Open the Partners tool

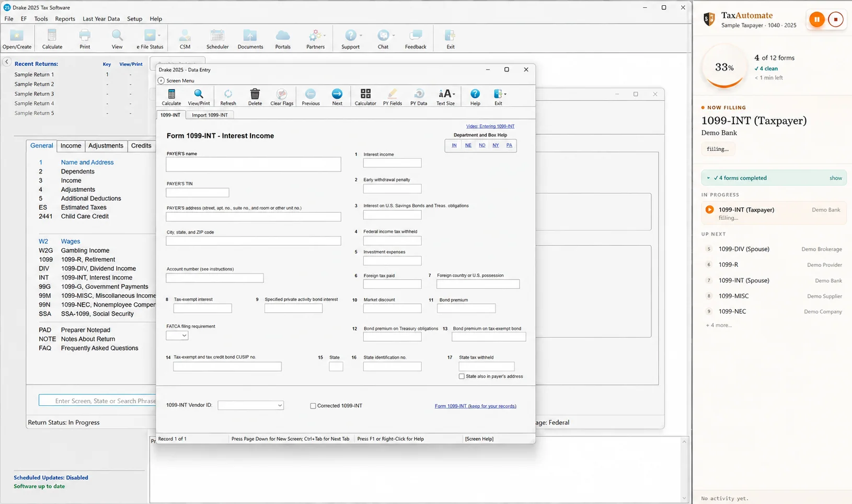[315, 39]
